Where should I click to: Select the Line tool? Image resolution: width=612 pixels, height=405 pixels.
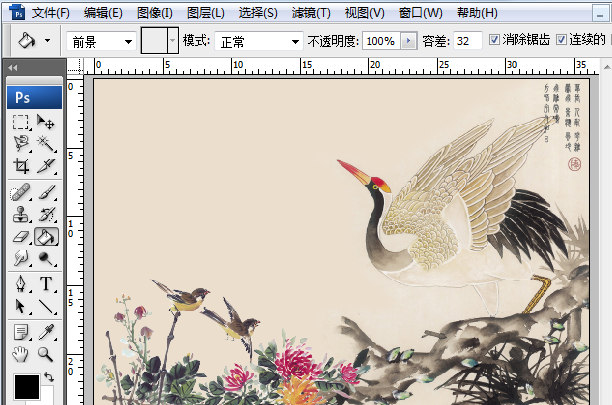pos(46,306)
